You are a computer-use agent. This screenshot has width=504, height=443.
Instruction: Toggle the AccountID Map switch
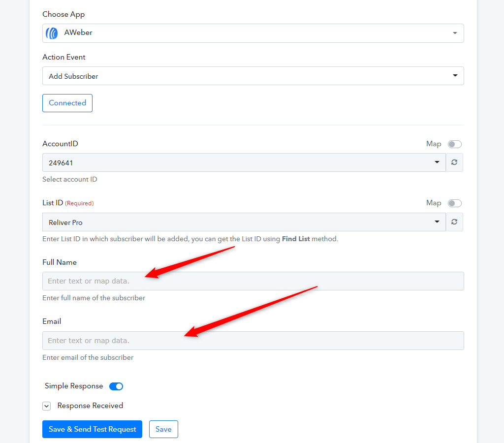coord(454,144)
